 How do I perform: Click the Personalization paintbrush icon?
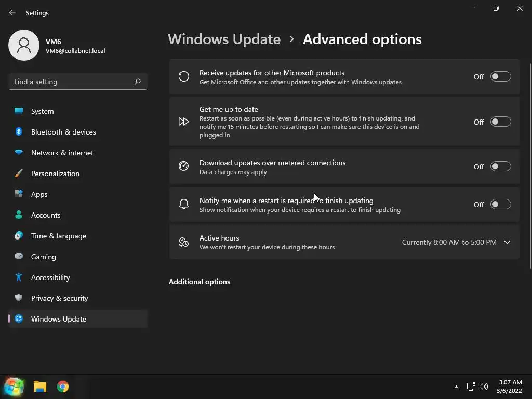tap(19, 174)
